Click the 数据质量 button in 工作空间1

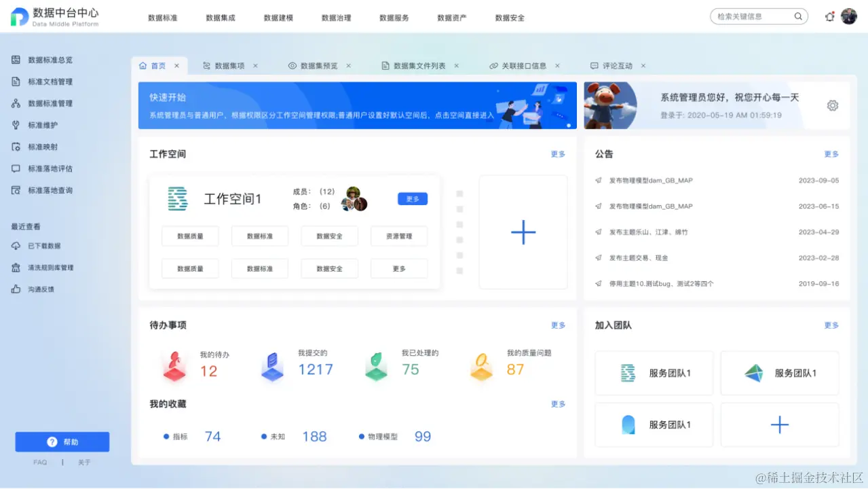pyautogui.click(x=189, y=236)
